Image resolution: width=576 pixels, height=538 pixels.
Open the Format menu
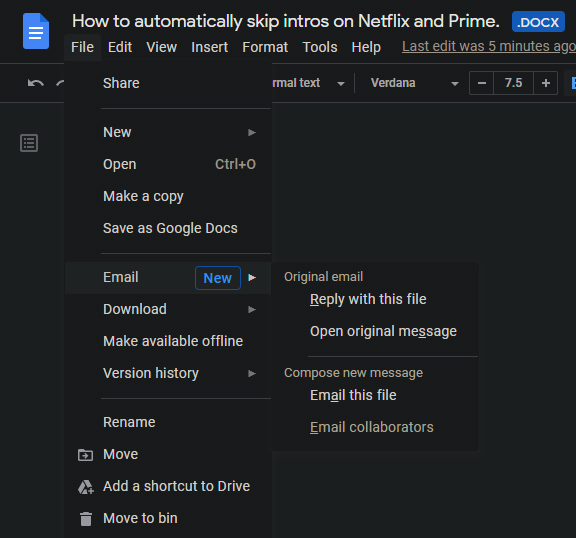click(265, 47)
